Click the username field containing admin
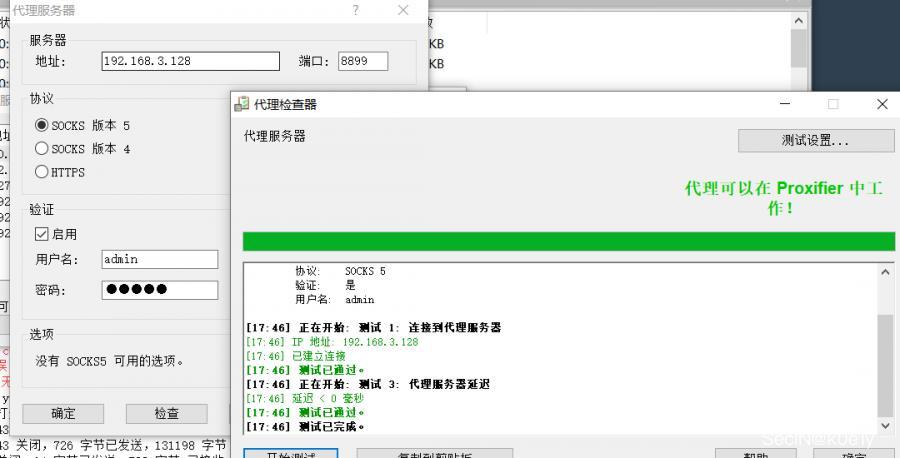900x458 pixels. click(x=159, y=259)
